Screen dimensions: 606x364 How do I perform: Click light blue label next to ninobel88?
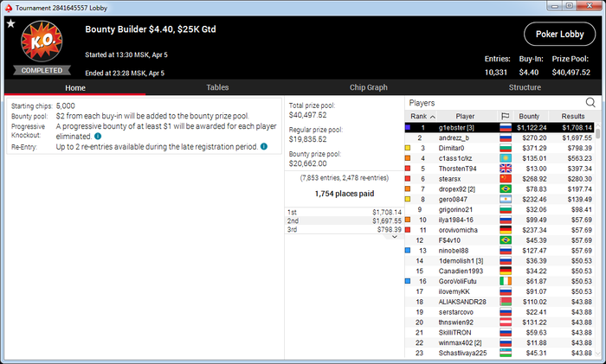pos(408,251)
